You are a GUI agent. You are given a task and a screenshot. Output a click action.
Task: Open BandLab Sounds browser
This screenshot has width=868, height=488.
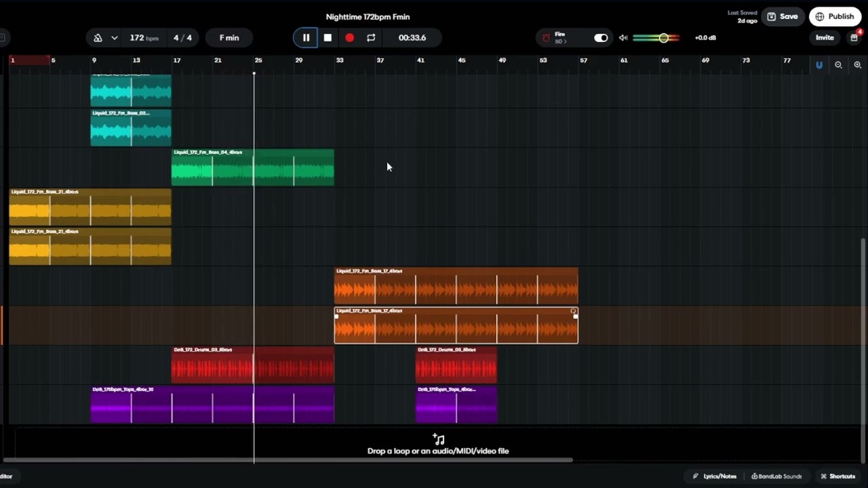coord(776,476)
